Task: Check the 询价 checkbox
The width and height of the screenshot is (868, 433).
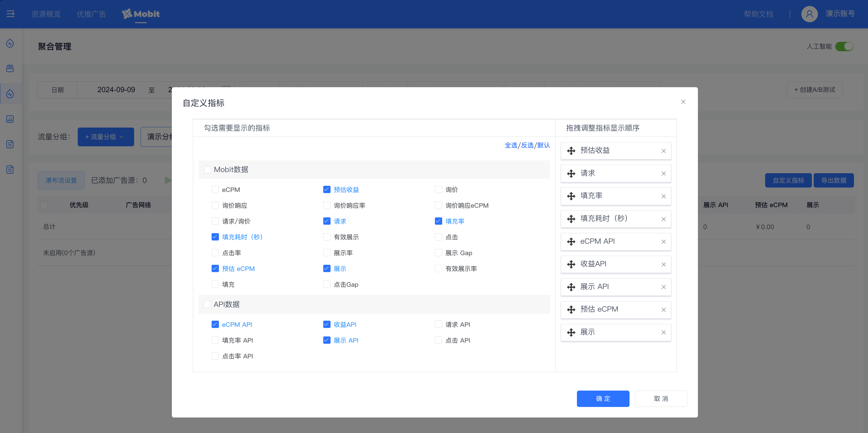Action: pyautogui.click(x=438, y=190)
